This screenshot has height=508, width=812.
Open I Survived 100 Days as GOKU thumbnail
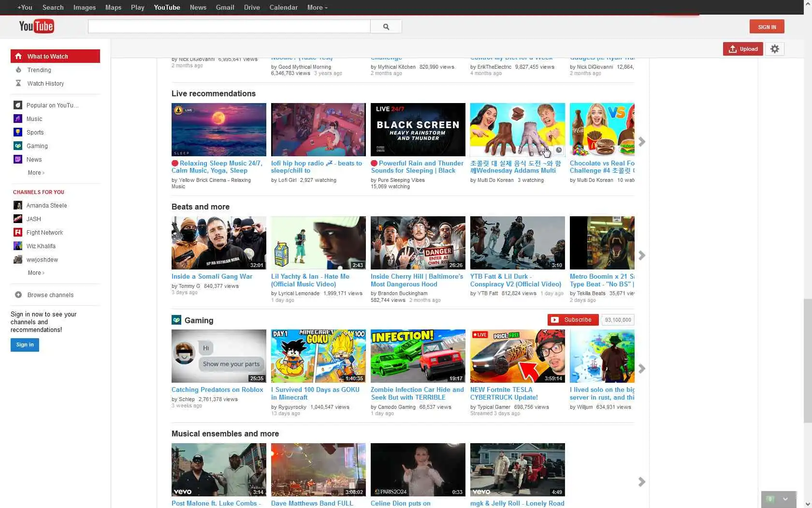pos(318,356)
